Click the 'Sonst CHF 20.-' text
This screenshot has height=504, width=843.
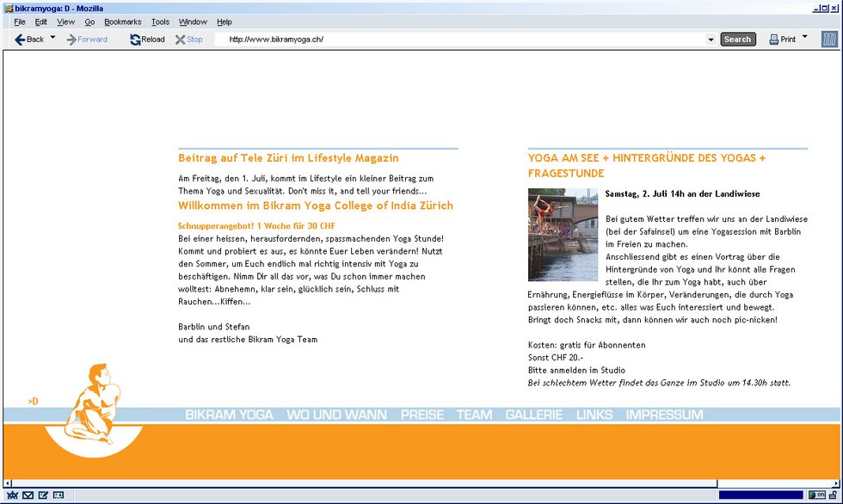click(556, 357)
